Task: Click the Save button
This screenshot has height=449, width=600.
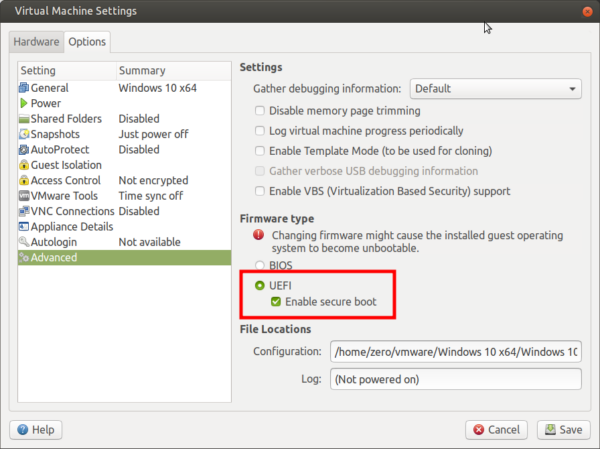Action: [564, 429]
